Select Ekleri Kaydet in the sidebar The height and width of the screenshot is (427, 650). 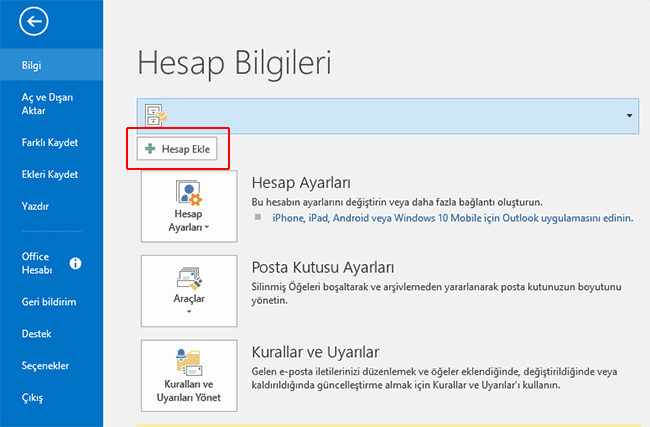coord(50,174)
